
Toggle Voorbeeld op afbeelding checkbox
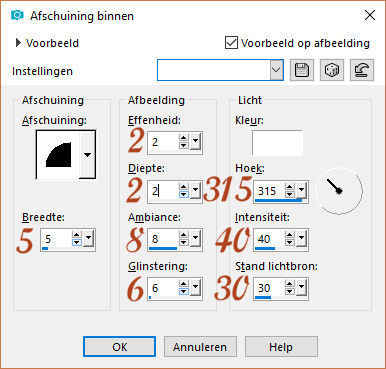(231, 43)
